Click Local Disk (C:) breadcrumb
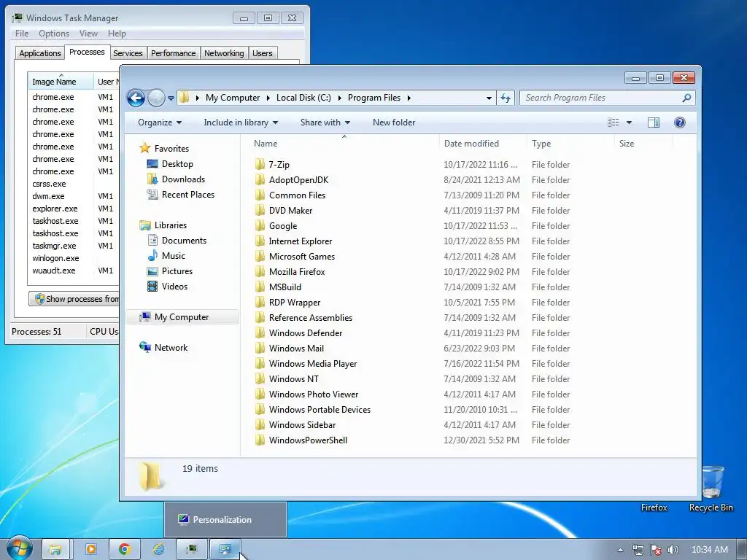Screen dimensions: 747x560 pos(303,98)
